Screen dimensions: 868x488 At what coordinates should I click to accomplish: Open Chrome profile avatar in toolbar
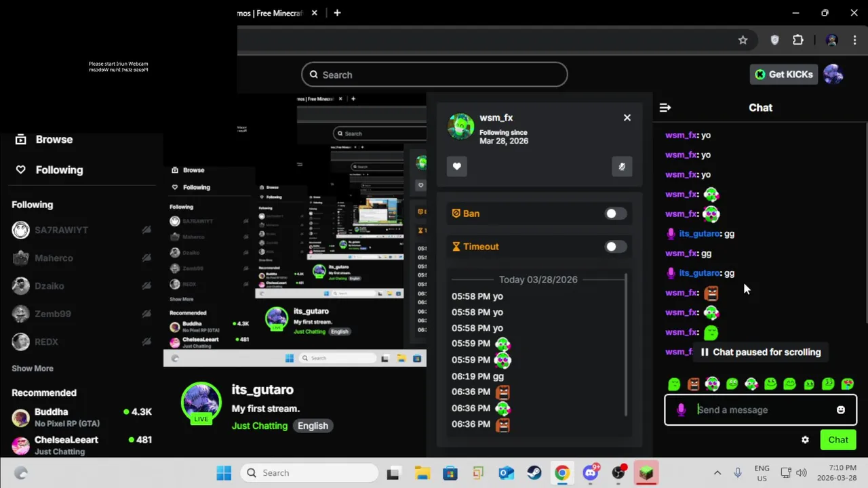[832, 40]
